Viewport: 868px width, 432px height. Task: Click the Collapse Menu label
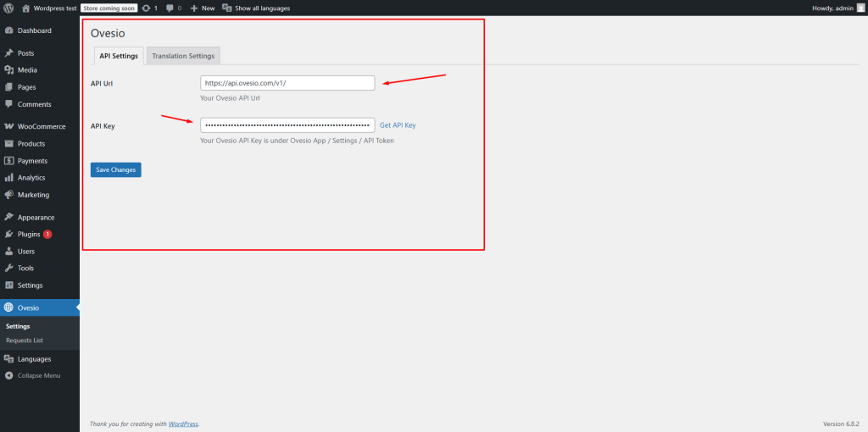click(39, 375)
